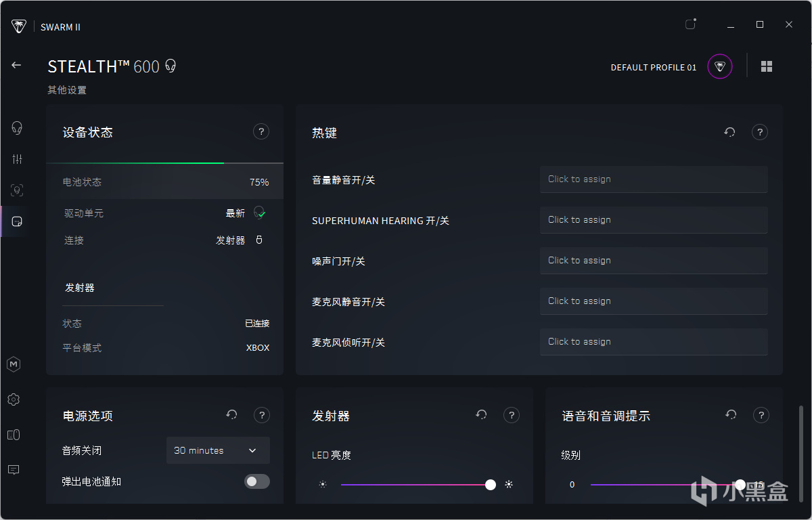Adjust the LED 亮度 slider handle

point(491,485)
